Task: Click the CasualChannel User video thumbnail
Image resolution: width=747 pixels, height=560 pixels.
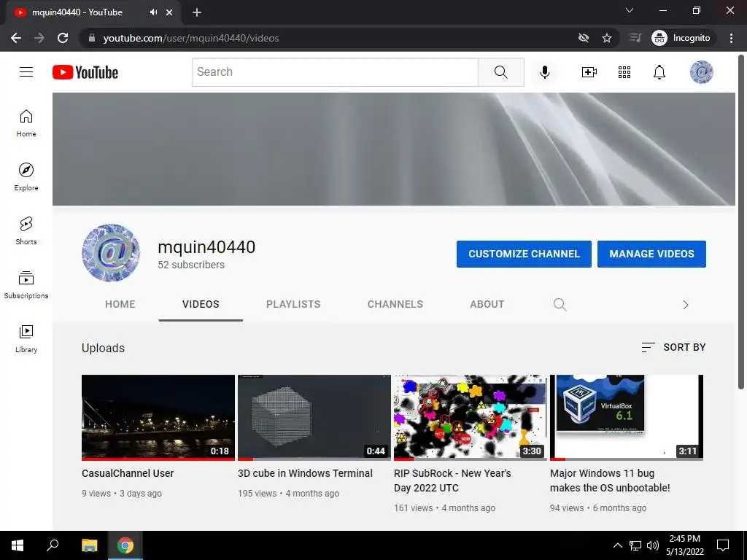Action: tap(158, 418)
